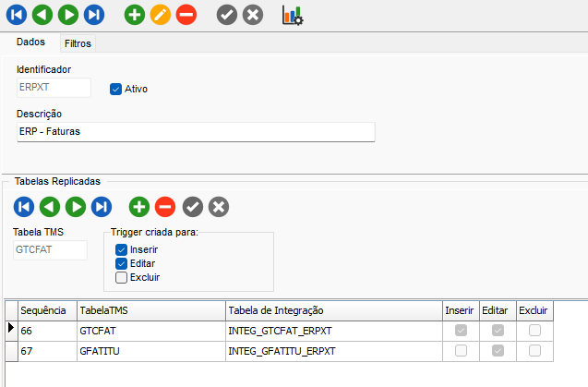Toggle the Ativo checkbox
The width and height of the screenshot is (588, 387).
116,89
